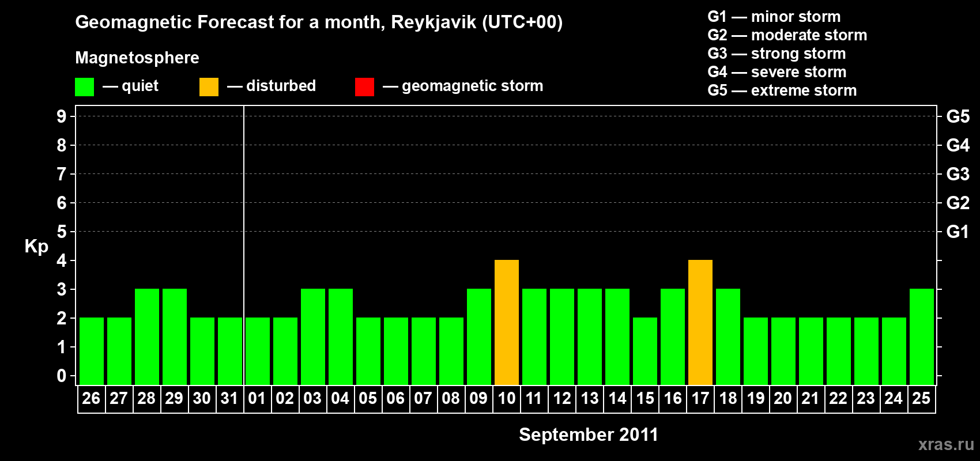Click the green bar above day 15
Viewport: 980px width, 461px height.
point(645,351)
